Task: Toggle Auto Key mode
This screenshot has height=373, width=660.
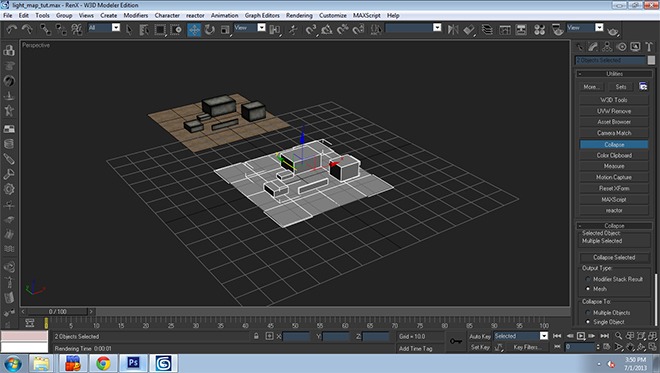Action: 480,336
